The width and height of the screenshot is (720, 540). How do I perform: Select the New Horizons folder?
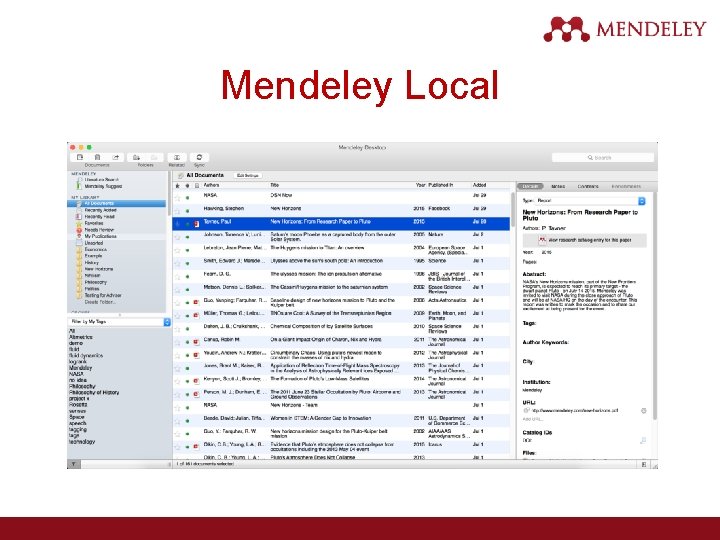[99, 269]
